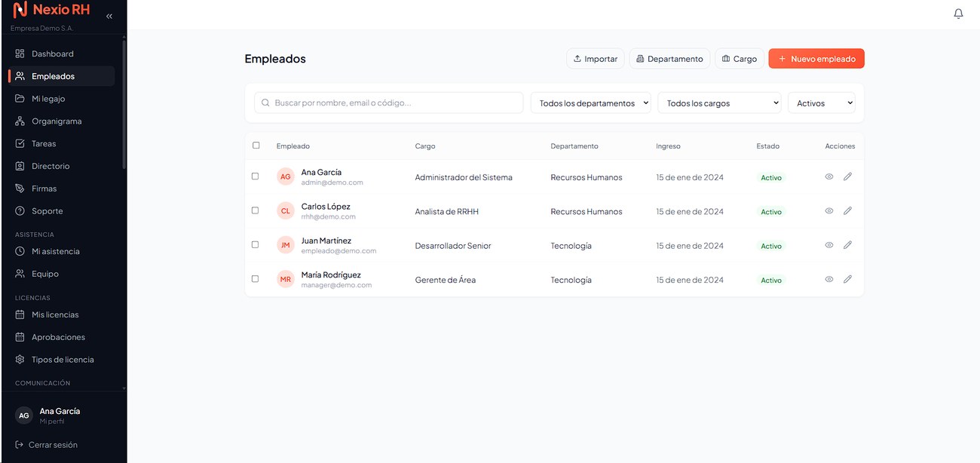The width and height of the screenshot is (980, 463).
Task: Go to Dashboard in the sidebar
Action: tap(62, 54)
